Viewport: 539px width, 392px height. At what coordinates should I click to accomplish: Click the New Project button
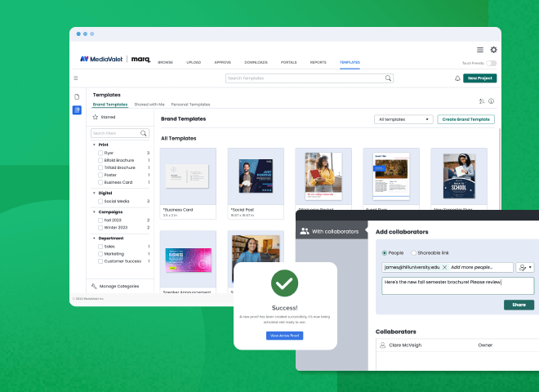tap(480, 78)
